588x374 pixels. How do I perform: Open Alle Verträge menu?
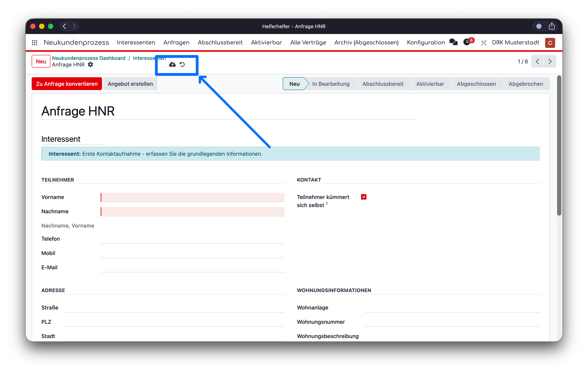(x=308, y=42)
